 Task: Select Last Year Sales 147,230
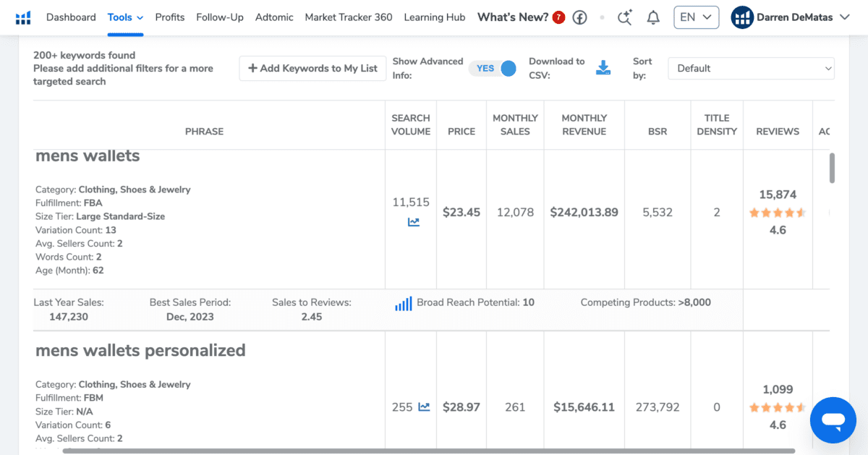(69, 317)
